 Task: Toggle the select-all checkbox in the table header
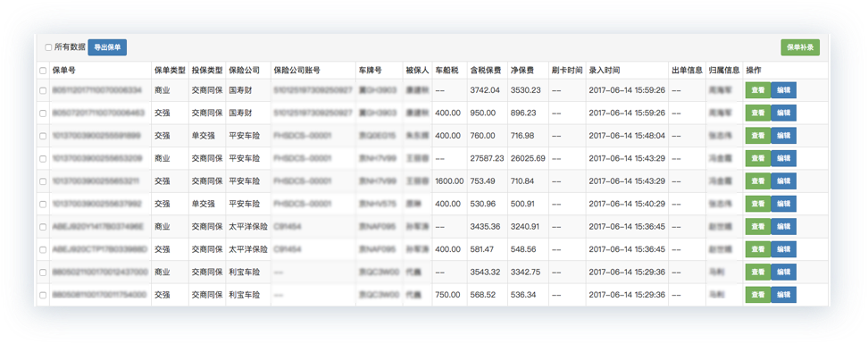tap(43, 71)
